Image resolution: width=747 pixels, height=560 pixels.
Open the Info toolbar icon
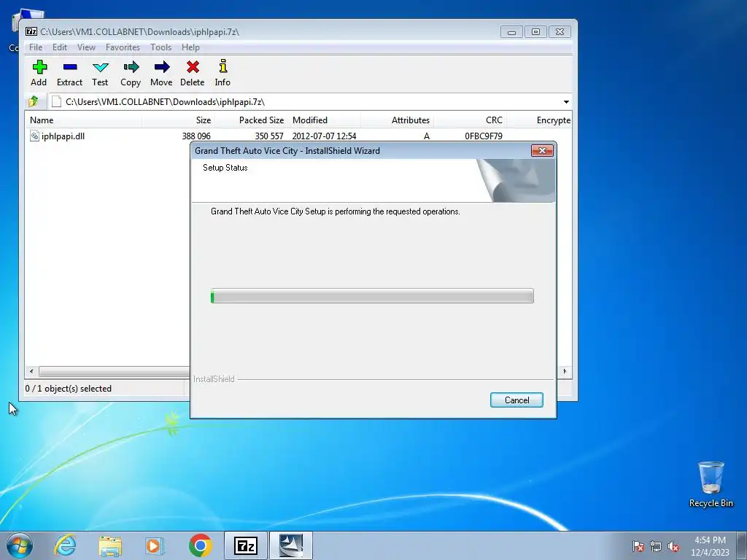coord(222,73)
